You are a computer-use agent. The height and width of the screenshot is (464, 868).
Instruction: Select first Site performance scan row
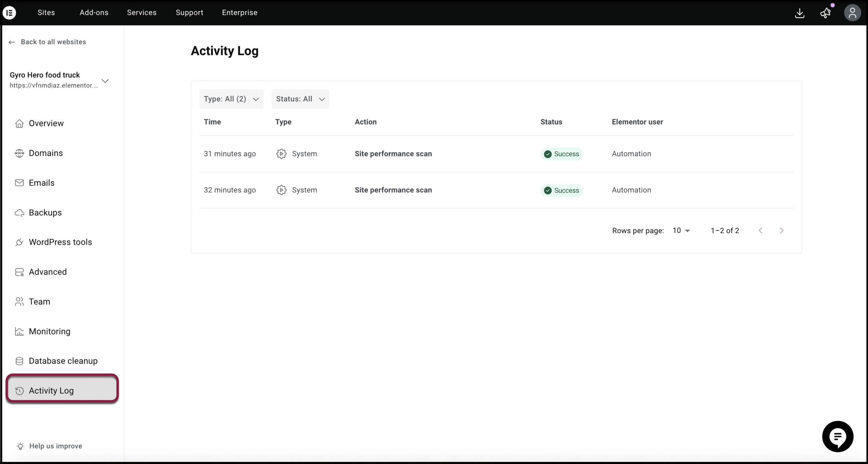click(x=393, y=154)
